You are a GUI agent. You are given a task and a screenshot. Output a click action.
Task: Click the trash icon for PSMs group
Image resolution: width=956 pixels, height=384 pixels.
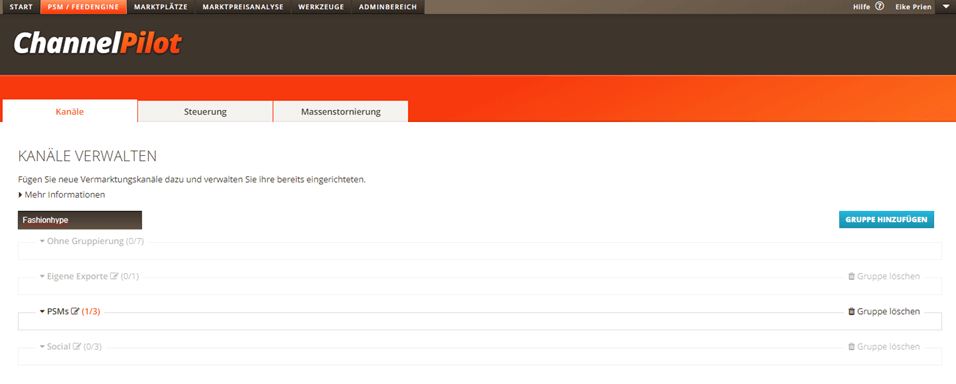click(x=852, y=311)
